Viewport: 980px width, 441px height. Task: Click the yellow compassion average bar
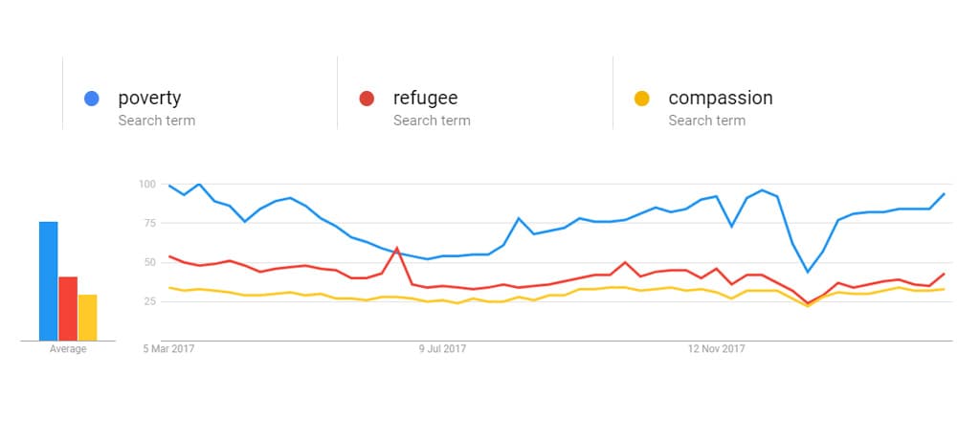[87, 317]
